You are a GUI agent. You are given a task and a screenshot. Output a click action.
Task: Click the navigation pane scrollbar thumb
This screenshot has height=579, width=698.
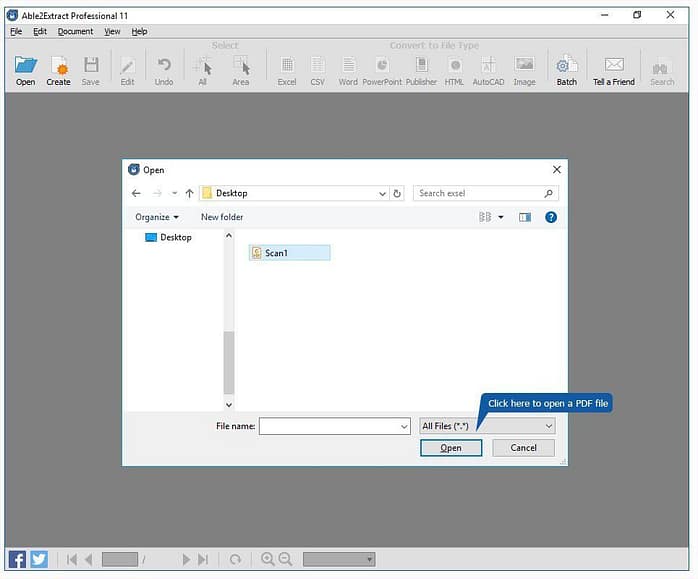[229, 362]
